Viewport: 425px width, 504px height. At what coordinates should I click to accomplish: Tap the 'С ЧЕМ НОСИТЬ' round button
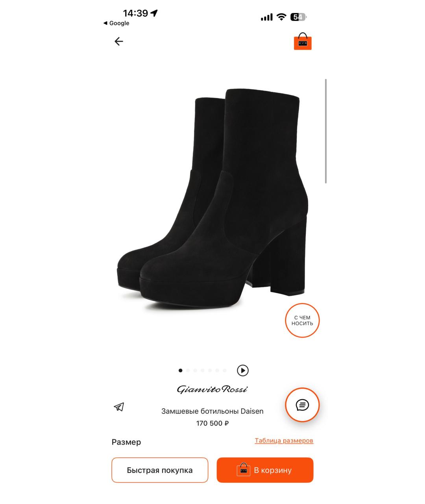[x=302, y=321]
